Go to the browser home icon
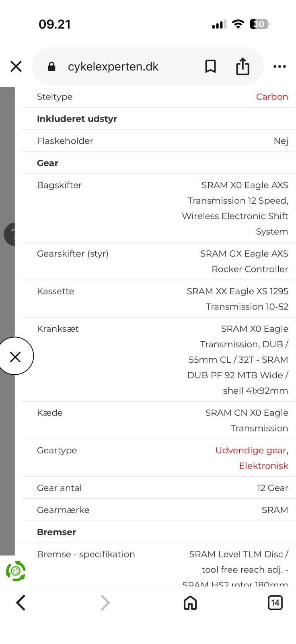This screenshot has height=644, width=296. click(190, 603)
